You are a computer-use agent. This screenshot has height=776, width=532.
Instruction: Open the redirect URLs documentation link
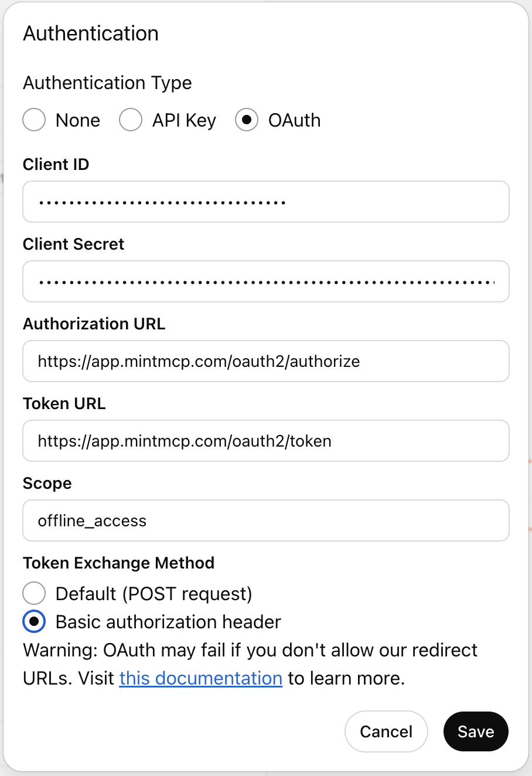pos(200,678)
